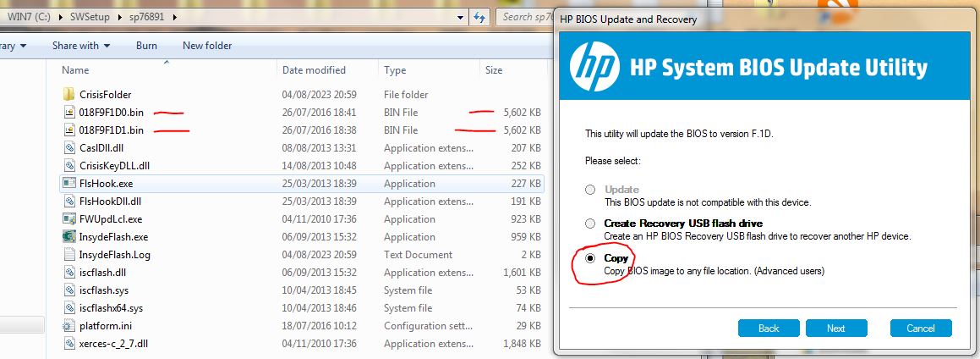Click the CasIDll.dll file icon

tap(68, 148)
